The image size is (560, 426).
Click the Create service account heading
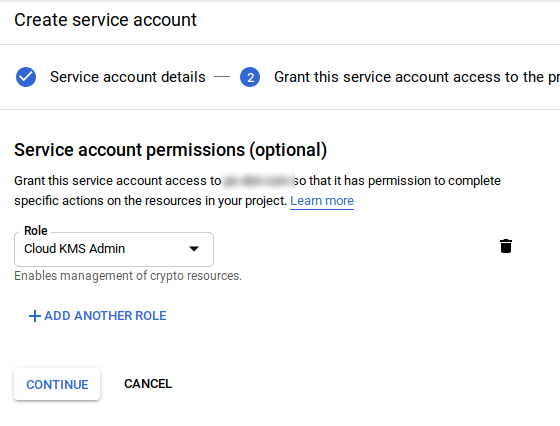pos(105,20)
